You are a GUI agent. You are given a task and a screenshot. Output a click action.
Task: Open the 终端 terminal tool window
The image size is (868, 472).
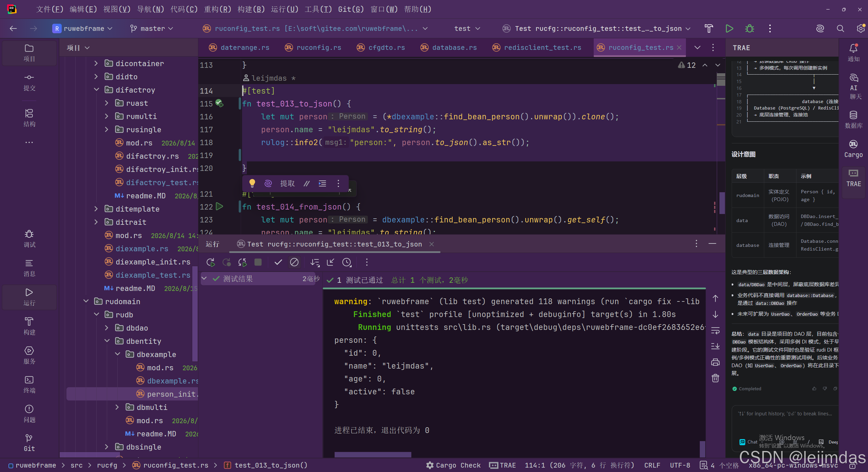pyautogui.click(x=29, y=385)
